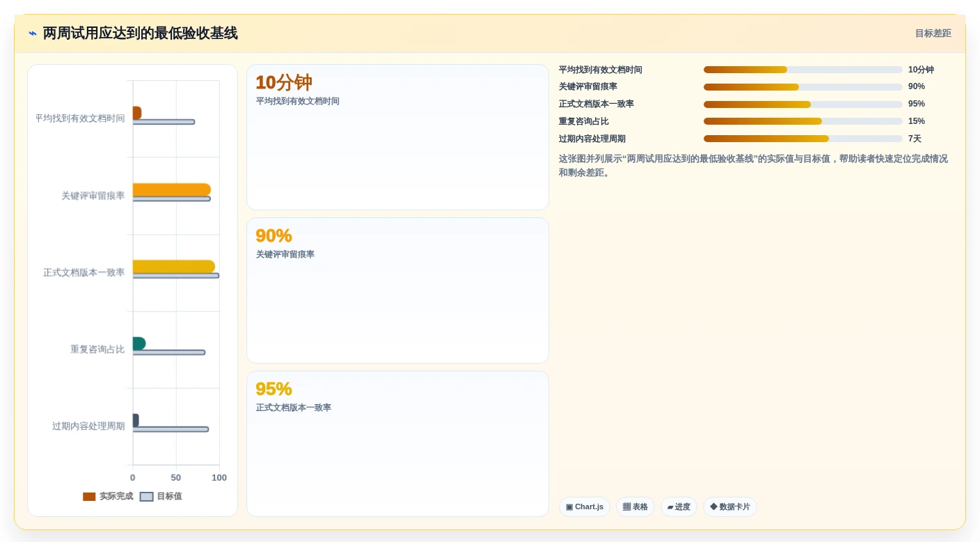
Task: Click the 过期内容处理周期 chart axis label
Action: (x=88, y=426)
